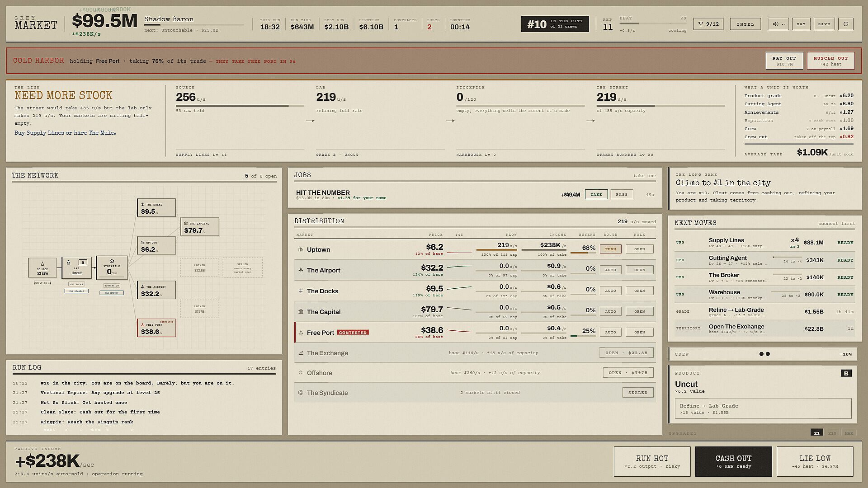Click Refine → Lab-Grade row in Next Moves
The image size is (868, 488).
click(x=764, y=311)
